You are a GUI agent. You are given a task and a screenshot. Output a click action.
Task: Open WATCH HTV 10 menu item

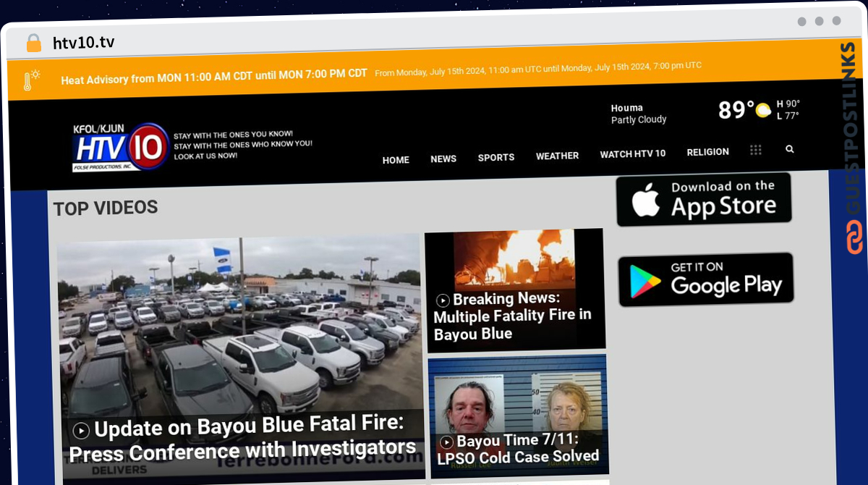pyautogui.click(x=633, y=153)
